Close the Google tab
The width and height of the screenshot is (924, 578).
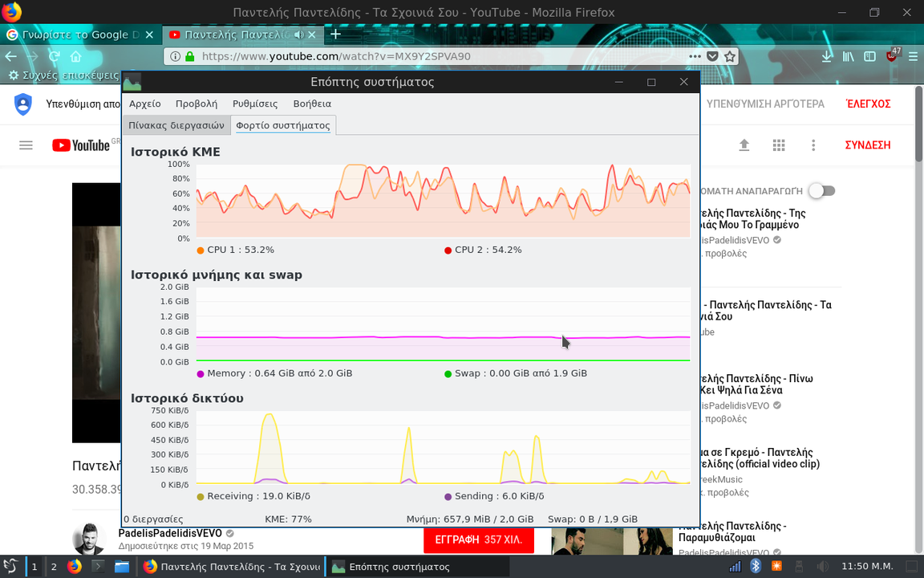(149, 35)
